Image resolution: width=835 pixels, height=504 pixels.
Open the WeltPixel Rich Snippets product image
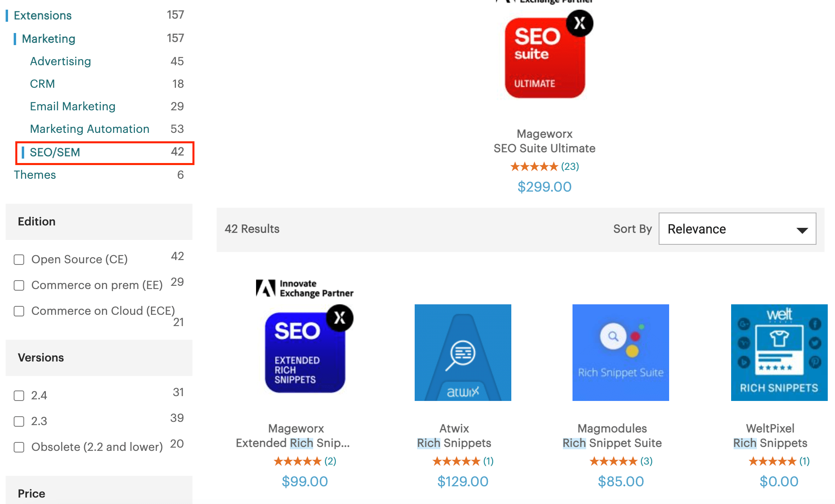779,353
